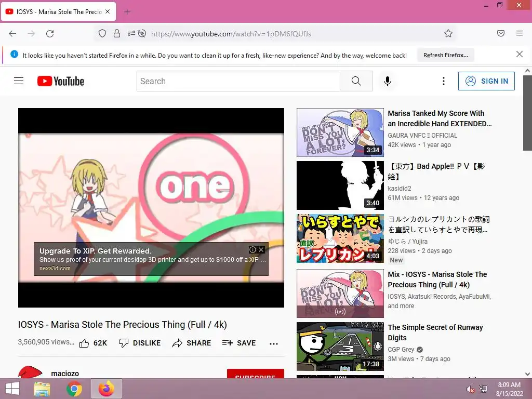Open Marisa Tanked My Score EXTENDED title
Image resolution: width=532 pixels, height=399 pixels.
[440, 118]
